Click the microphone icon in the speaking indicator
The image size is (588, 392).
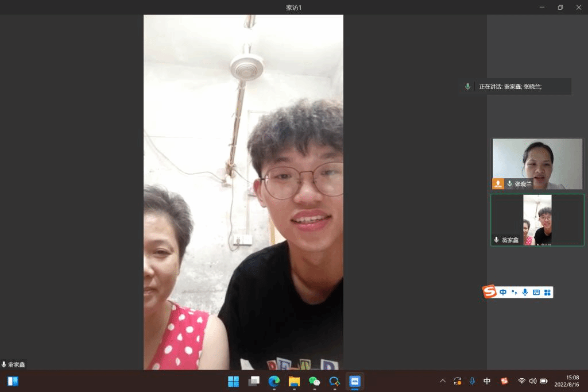pos(467,87)
